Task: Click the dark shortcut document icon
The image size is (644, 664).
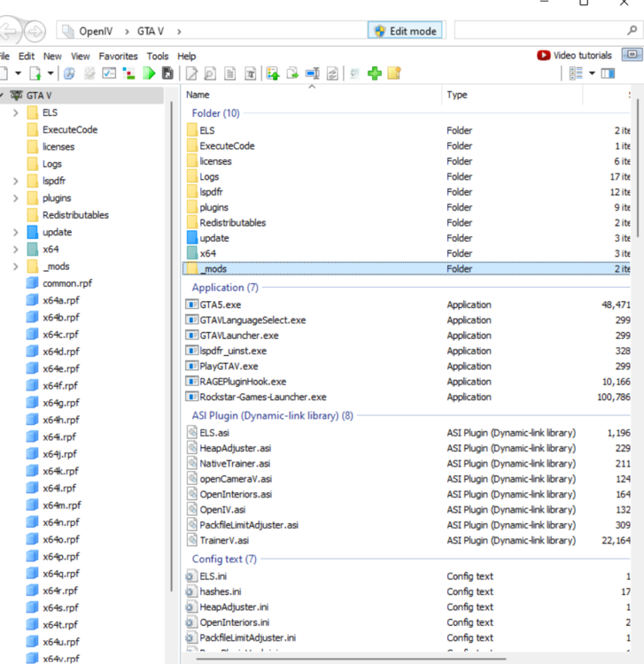Action: click(167, 73)
